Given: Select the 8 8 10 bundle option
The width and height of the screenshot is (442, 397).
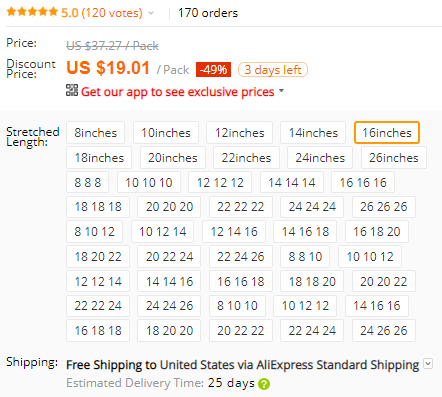Looking at the screenshot, I should [305, 256].
